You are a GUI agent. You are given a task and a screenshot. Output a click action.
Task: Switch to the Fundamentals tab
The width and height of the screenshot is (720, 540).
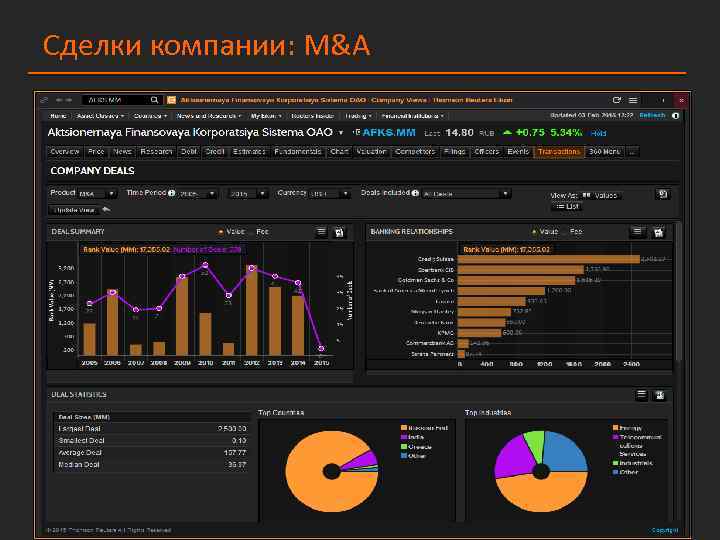pos(298,152)
